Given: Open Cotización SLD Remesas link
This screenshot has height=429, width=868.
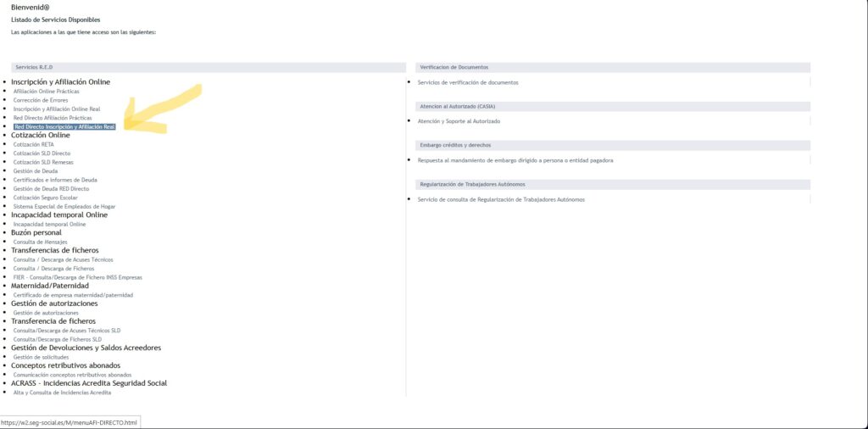Looking at the screenshot, I should click(x=43, y=162).
